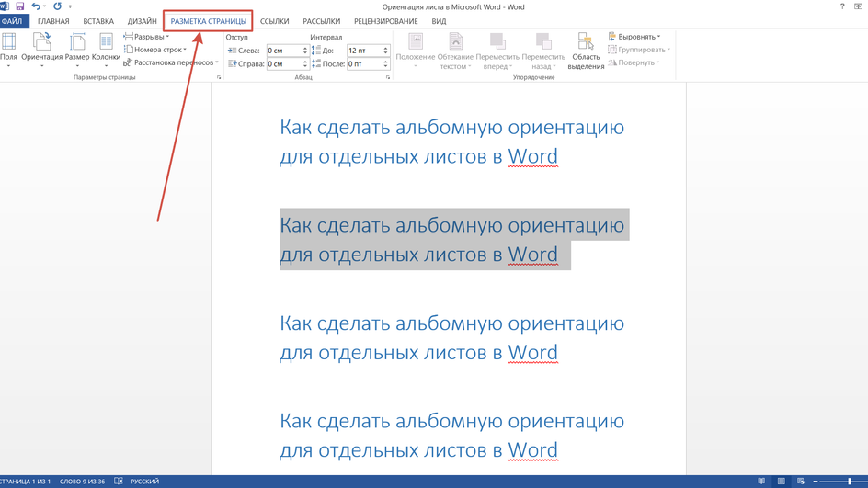Switch to the РАЗМЕТКА СТРАНИЦЫ tab

[x=209, y=21]
